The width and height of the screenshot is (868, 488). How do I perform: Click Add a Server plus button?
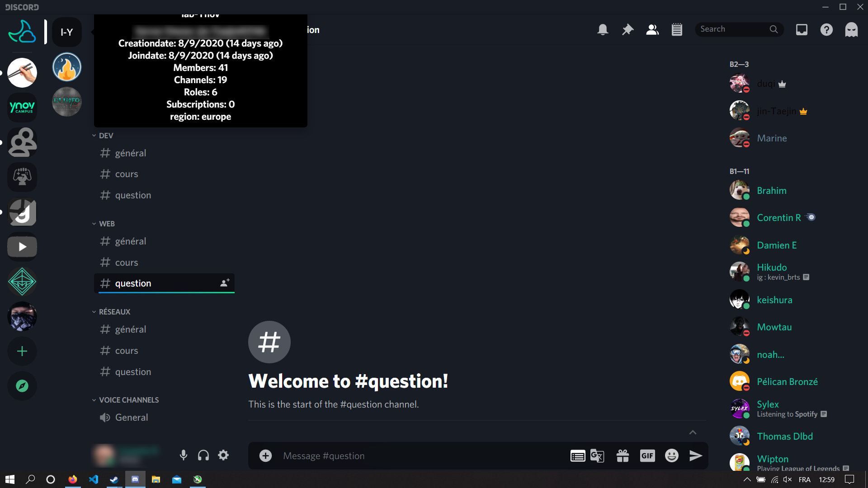click(22, 351)
